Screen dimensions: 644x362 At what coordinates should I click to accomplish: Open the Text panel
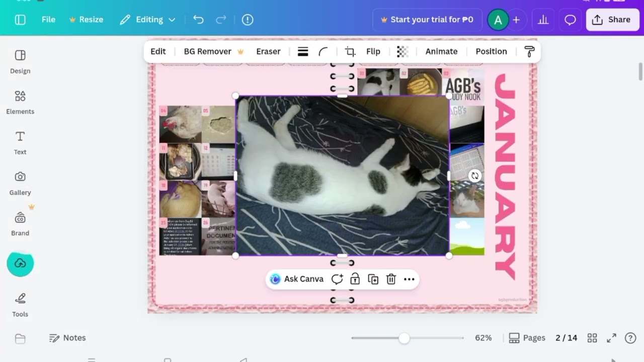pos(20,143)
